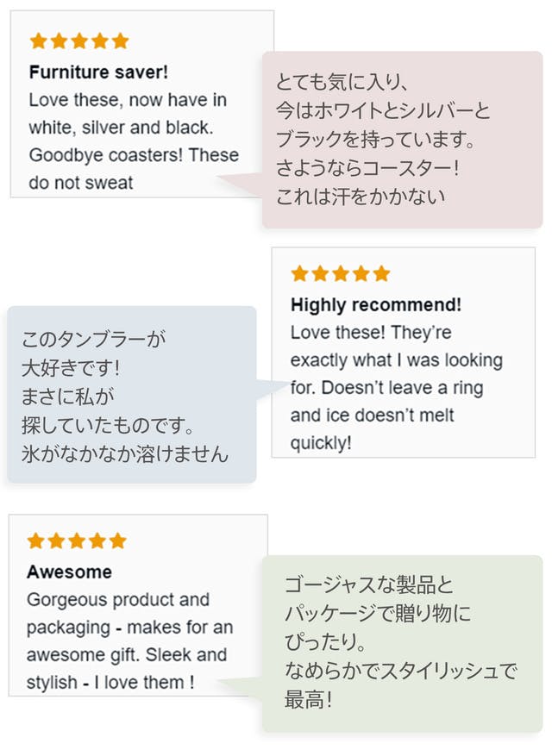
Task: Click the third star above "Awesome"
Action: coord(77,541)
